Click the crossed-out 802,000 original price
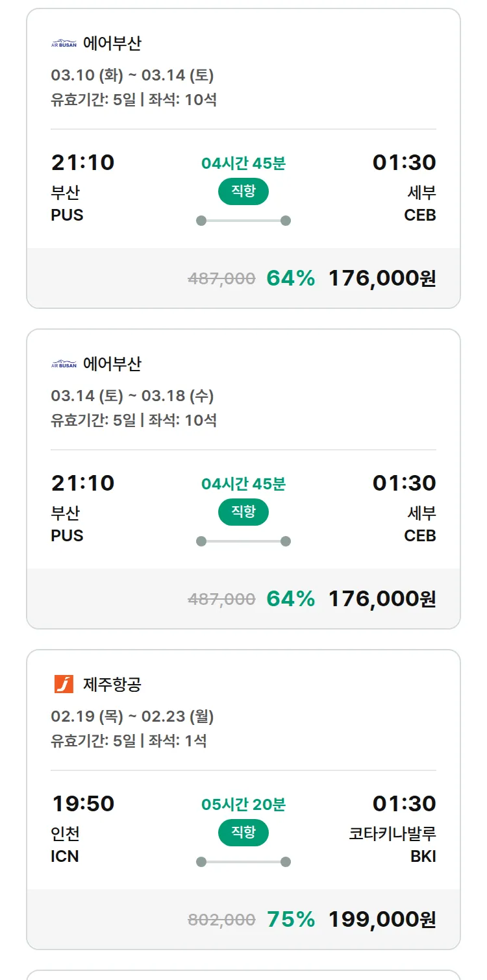Image resolution: width=487 pixels, height=980 pixels. [221, 920]
